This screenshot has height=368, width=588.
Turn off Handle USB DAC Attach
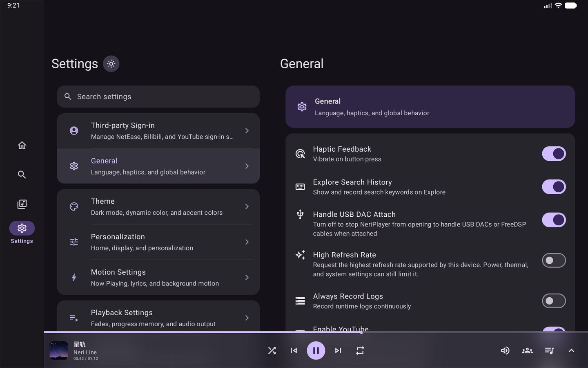[554, 220]
